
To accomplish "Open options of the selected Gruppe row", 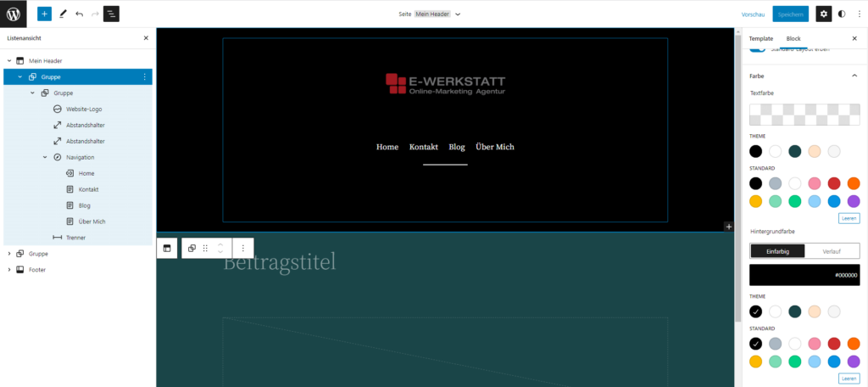I will pos(145,76).
